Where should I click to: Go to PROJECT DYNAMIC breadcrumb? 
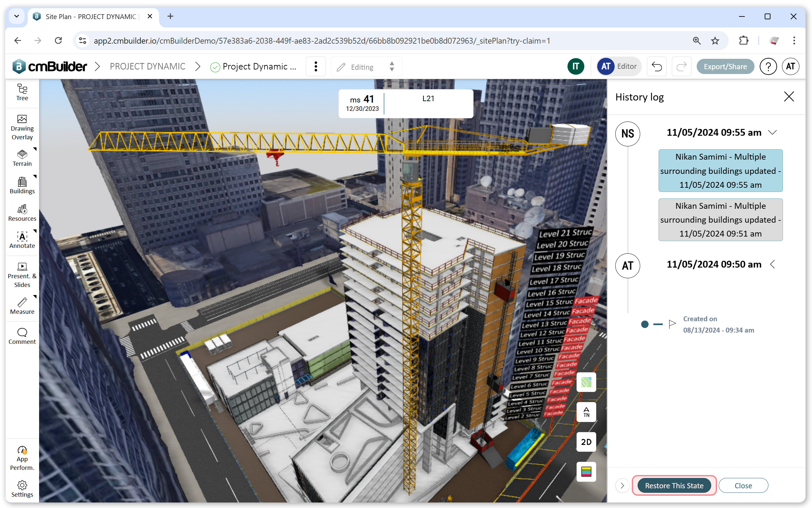pos(147,67)
